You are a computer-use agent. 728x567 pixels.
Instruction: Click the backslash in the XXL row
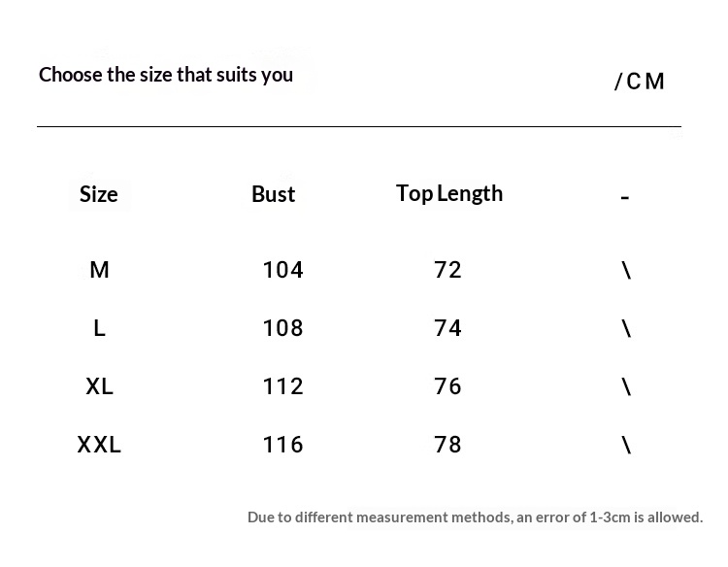click(626, 445)
